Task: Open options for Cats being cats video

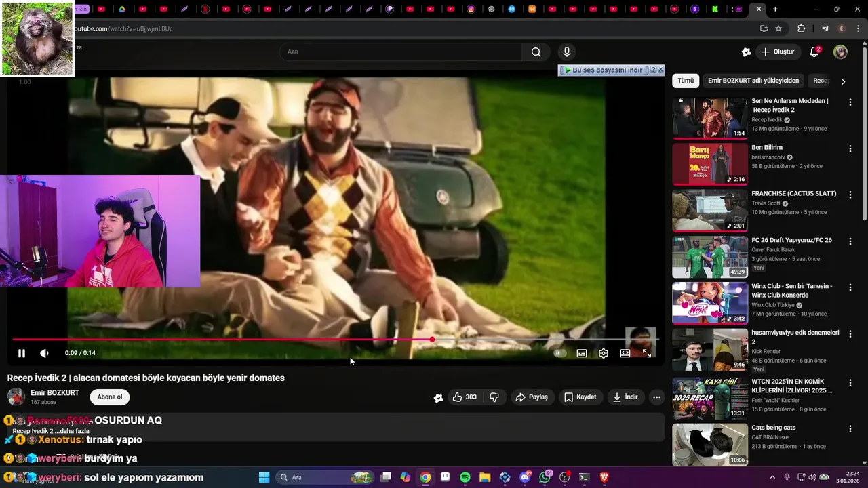Action: (850, 428)
